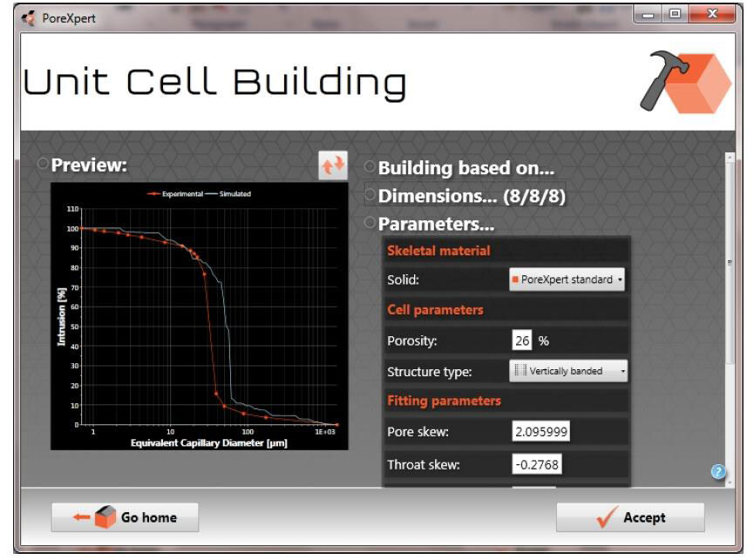This screenshot has height=560, width=754.
Task: Click the Experimental legend entry
Action: pos(175,194)
